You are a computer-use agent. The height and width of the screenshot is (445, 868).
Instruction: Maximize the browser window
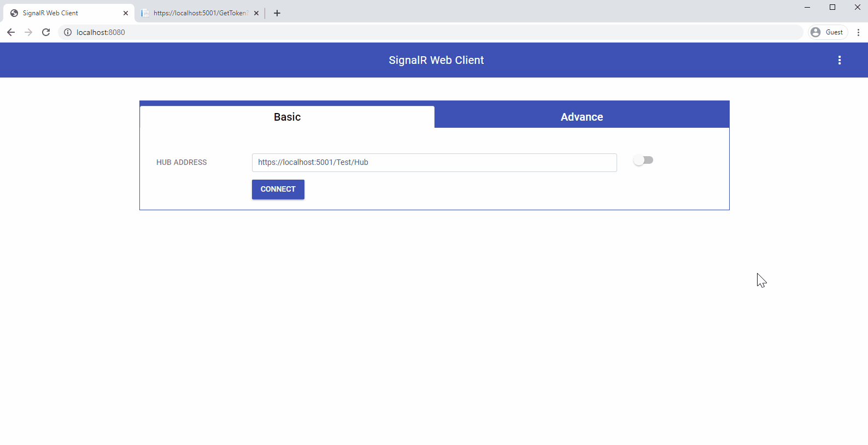click(x=832, y=7)
